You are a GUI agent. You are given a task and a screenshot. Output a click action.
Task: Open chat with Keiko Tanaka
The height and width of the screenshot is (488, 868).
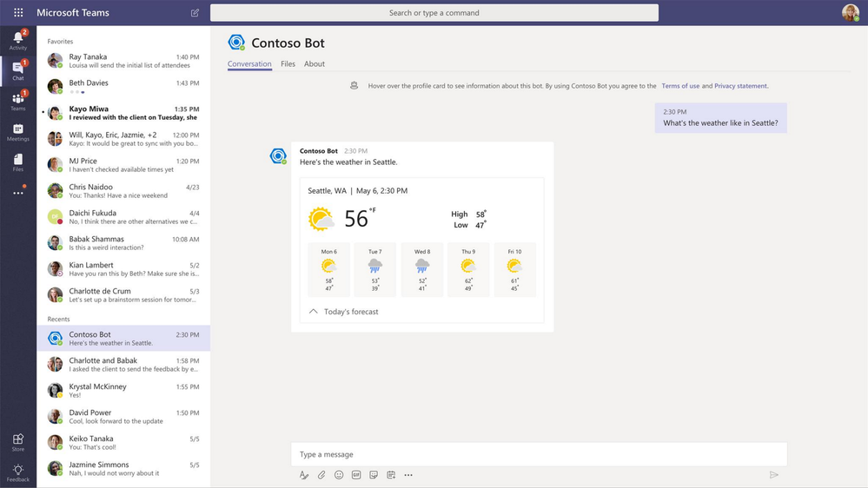point(123,442)
